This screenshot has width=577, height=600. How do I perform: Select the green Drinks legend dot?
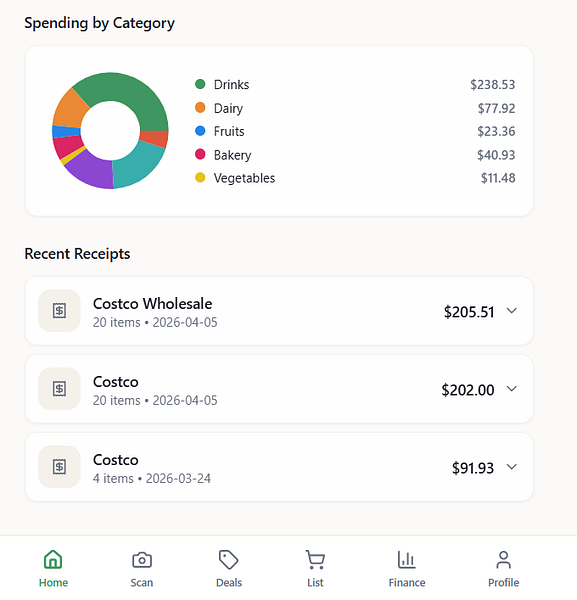coord(200,84)
